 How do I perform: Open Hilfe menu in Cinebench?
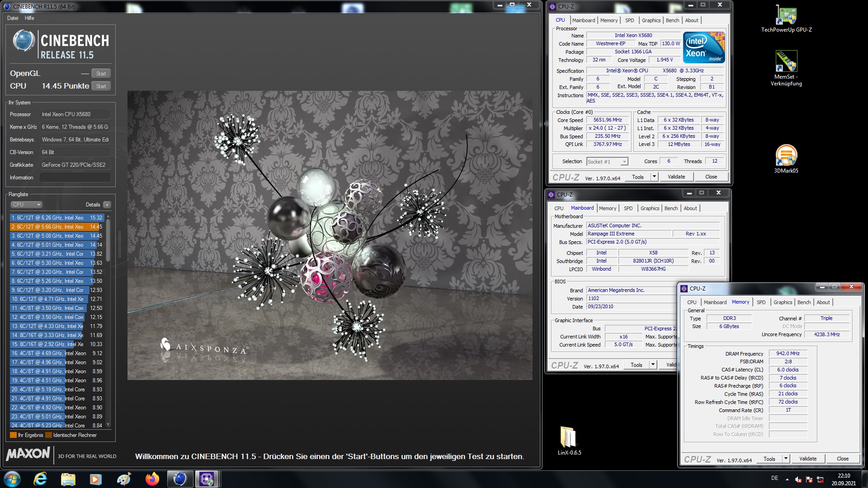tap(29, 18)
